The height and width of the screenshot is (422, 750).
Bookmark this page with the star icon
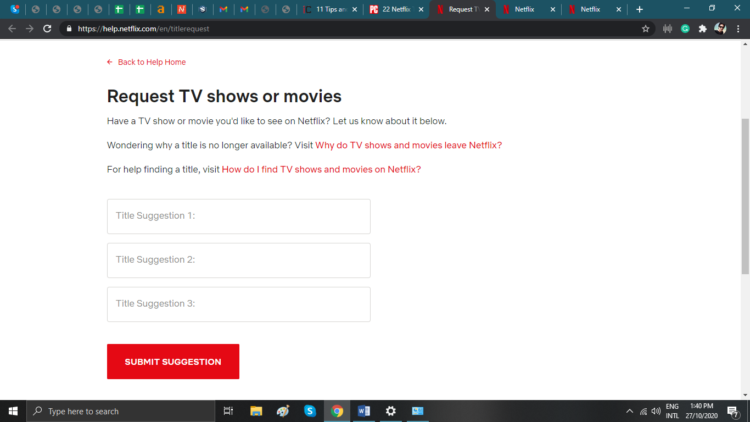pyautogui.click(x=645, y=29)
